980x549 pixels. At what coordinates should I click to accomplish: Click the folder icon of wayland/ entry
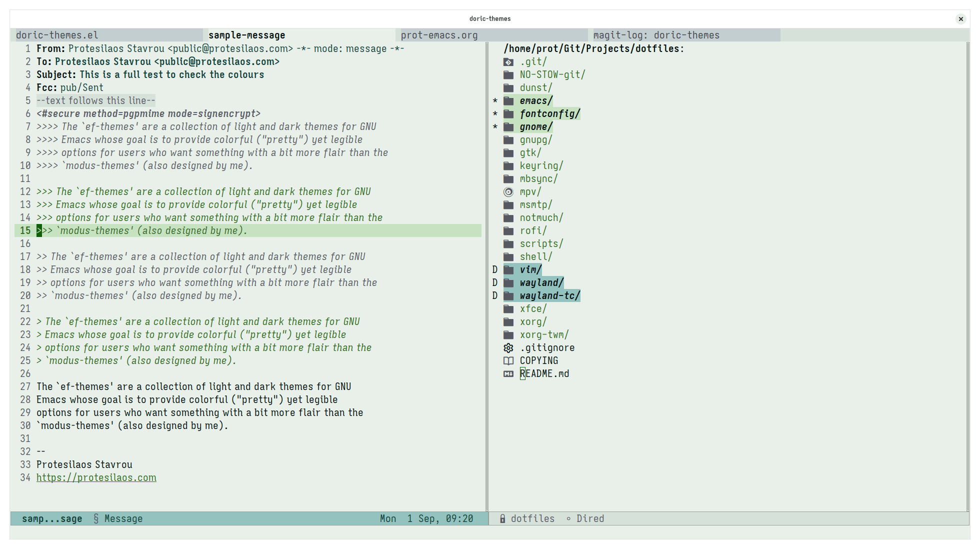508,283
